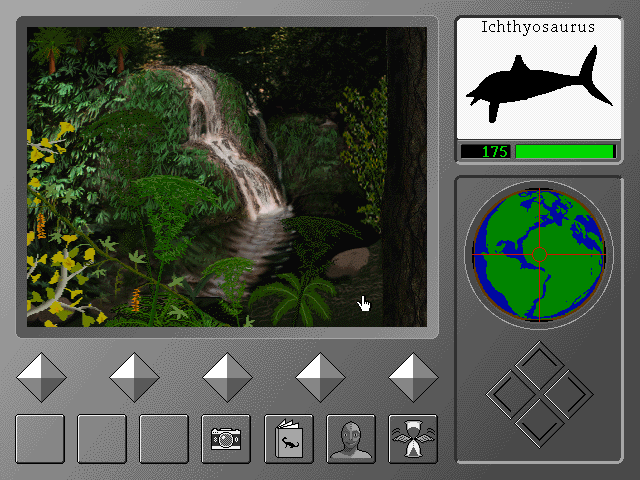Click the 175 counter readout
This screenshot has width=640, height=480.
point(485,151)
